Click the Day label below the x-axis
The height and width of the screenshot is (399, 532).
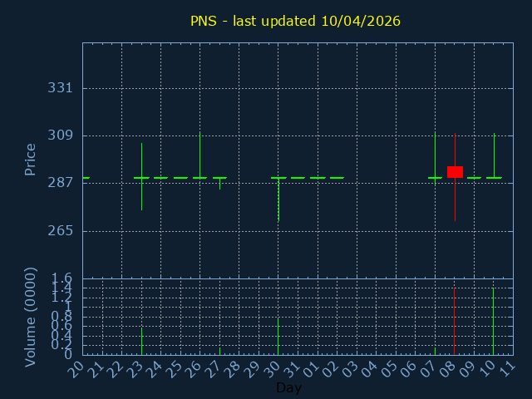[288, 388]
